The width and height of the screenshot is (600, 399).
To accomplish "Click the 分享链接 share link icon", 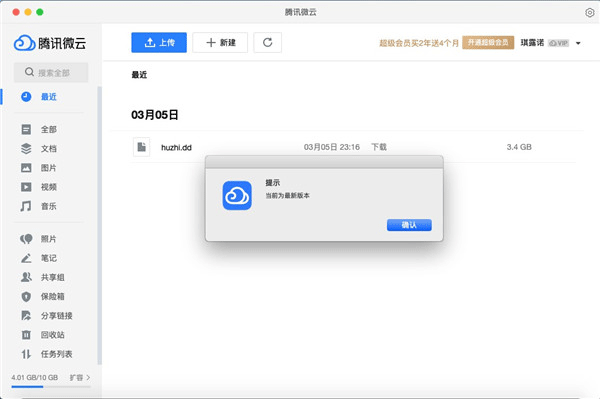I will point(26,316).
